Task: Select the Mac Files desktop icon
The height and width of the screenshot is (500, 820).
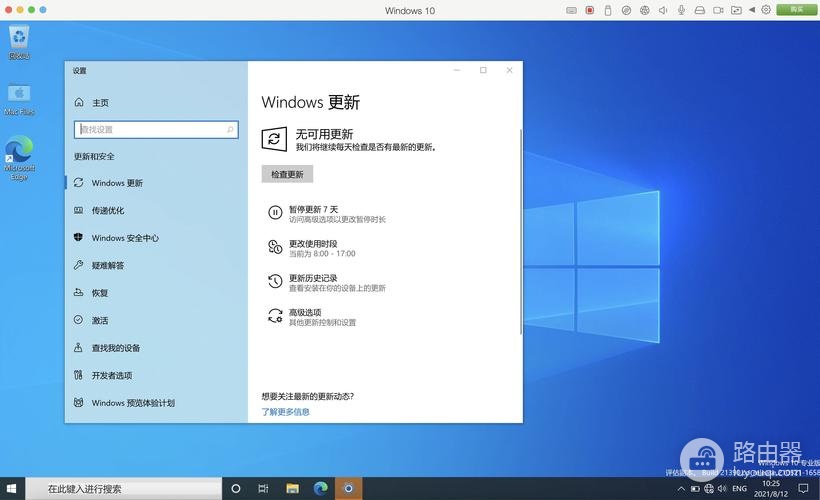Action: point(19,99)
